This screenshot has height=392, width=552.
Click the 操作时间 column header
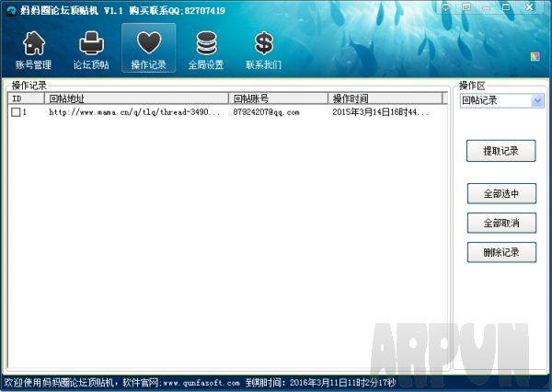pos(385,98)
